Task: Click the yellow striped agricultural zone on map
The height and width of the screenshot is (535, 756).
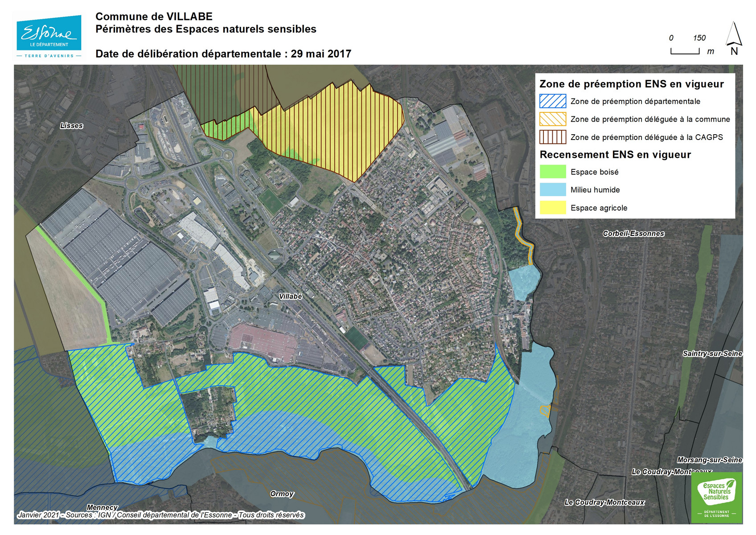Action: tap(339, 129)
